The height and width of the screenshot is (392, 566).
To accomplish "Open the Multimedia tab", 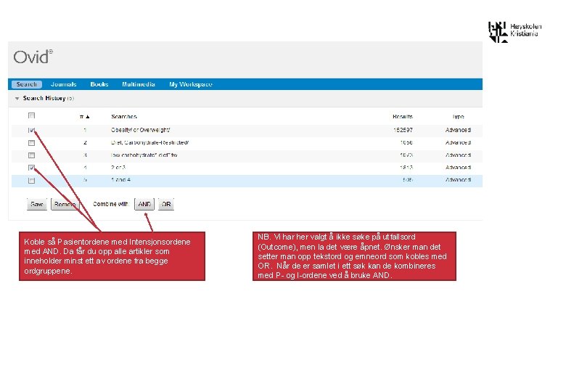I will [139, 84].
